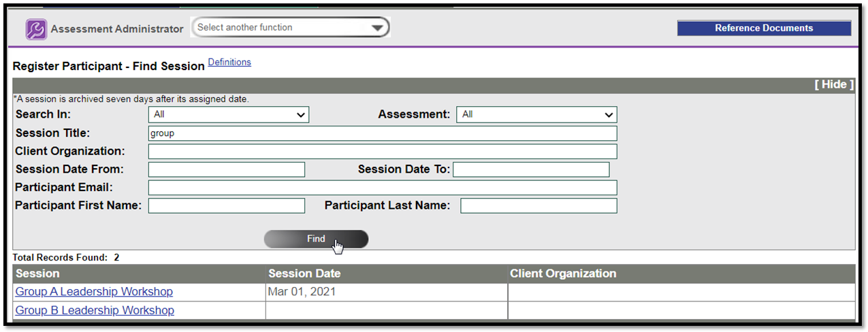The image size is (868, 332).
Task: Open the Reference Documents button
Action: pos(763,28)
